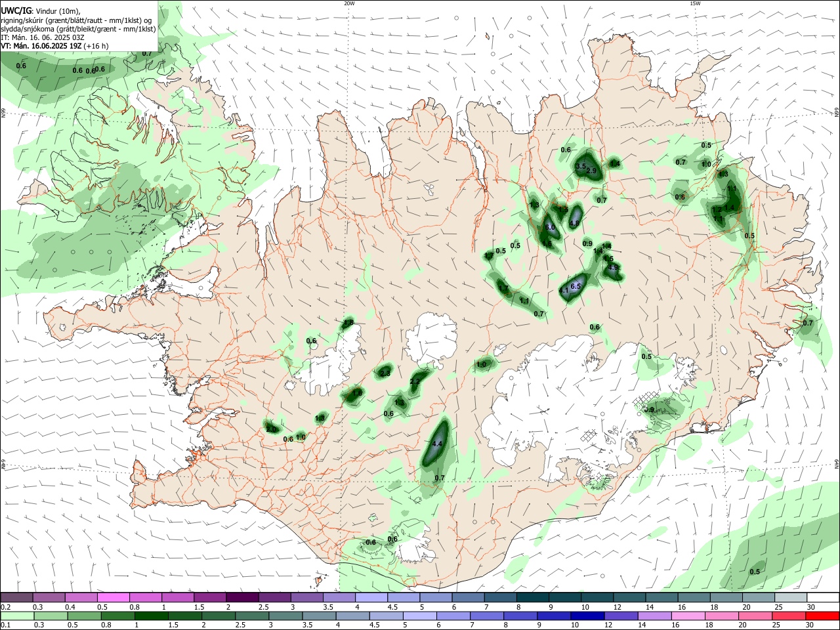Viewport: 840px width, 630px height.
Task: Select the darkest purple 2–2.5 swatch in the top legend row
Action: (x=242, y=597)
